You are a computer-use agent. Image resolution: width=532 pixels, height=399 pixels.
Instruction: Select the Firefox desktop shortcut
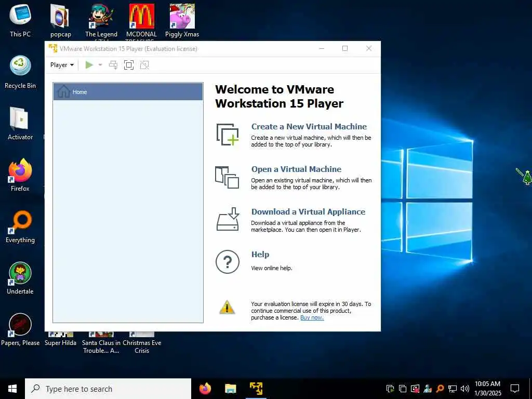(20, 175)
